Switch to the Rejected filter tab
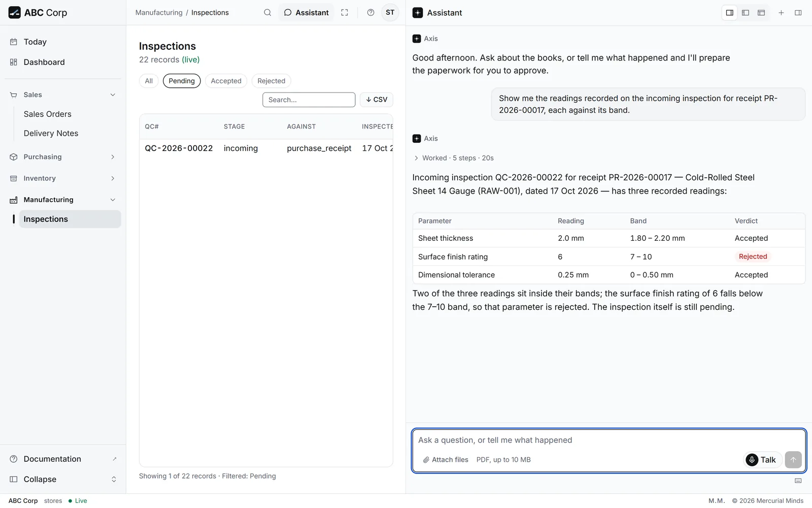Screen dimensions: 812x508 272,81
